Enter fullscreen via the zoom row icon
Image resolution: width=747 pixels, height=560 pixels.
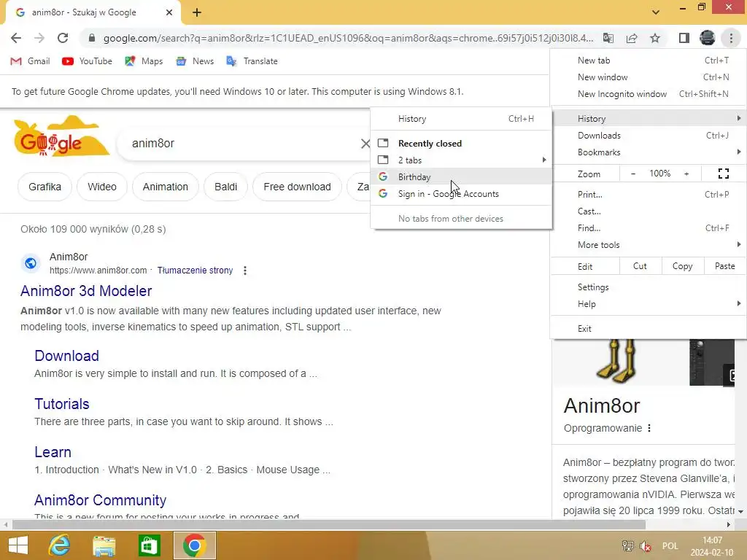coord(723,174)
